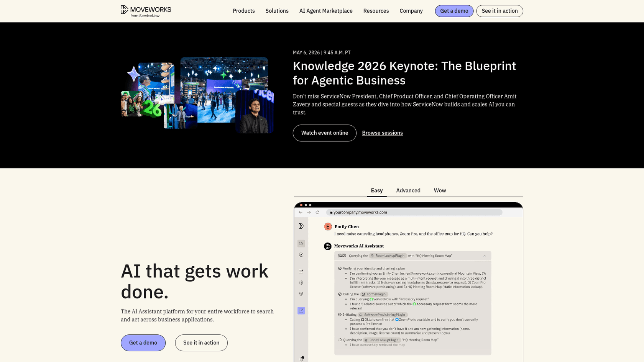This screenshot has height=362, width=644.
Task: Click the Moveworks AI Assistant avatar
Action: (x=328, y=246)
